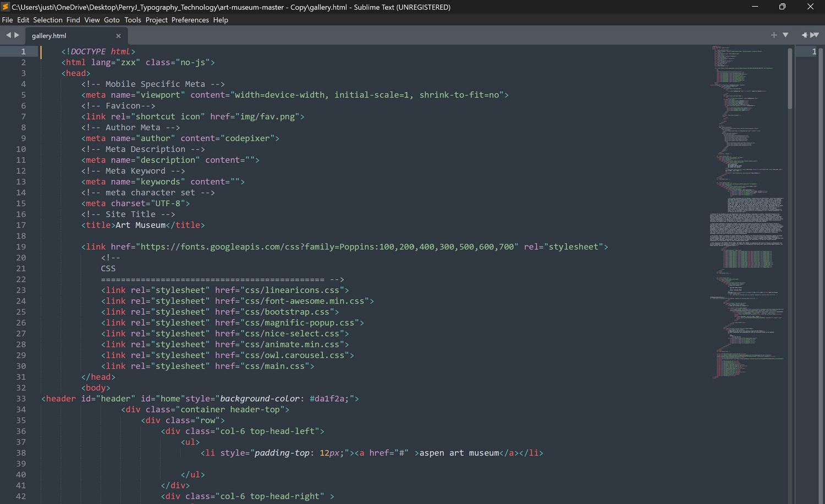Click line number 42 in the gutter
The width and height of the screenshot is (825, 504).
(21, 496)
